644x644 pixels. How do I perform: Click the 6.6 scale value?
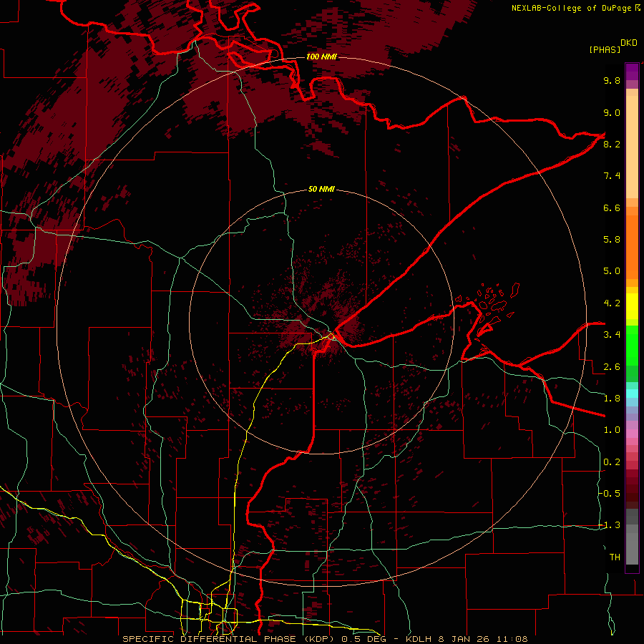[x=612, y=208]
